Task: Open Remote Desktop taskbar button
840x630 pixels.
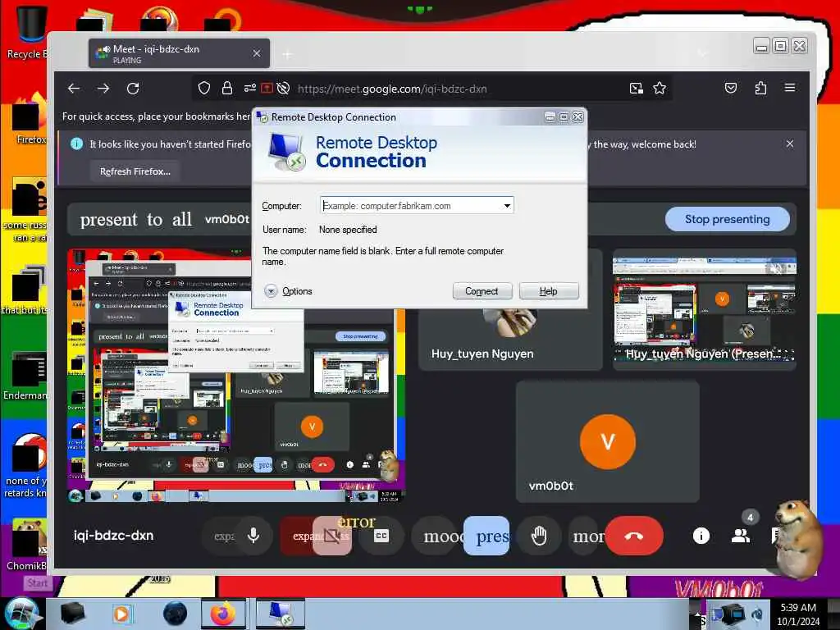Action: pyautogui.click(x=281, y=614)
